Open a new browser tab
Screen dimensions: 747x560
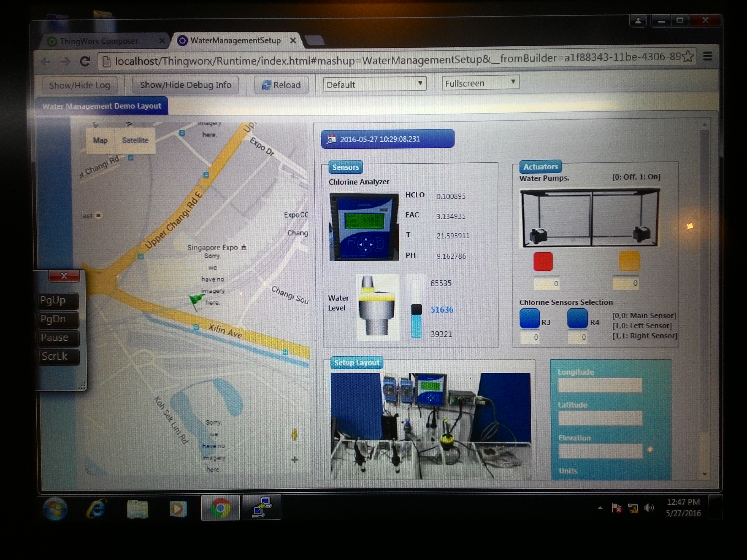(315, 41)
